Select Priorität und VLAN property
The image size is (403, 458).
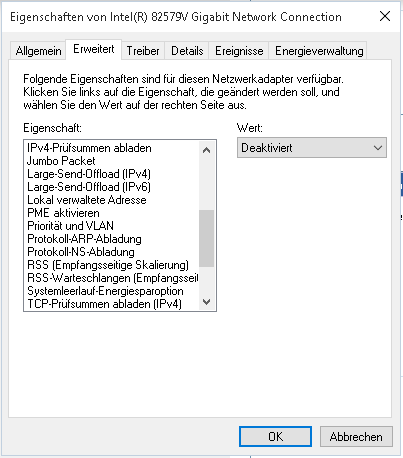tap(70, 226)
